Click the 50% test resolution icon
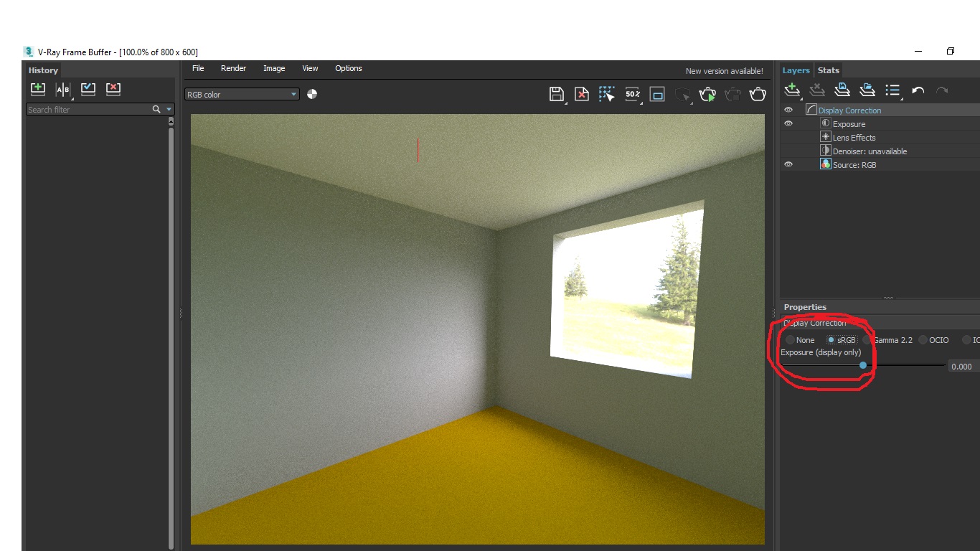 pos(632,94)
